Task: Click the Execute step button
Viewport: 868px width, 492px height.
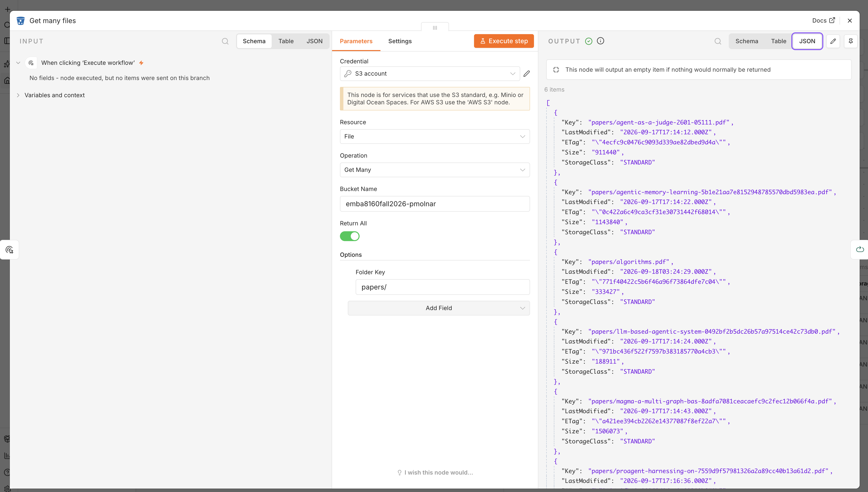Action: coord(504,41)
